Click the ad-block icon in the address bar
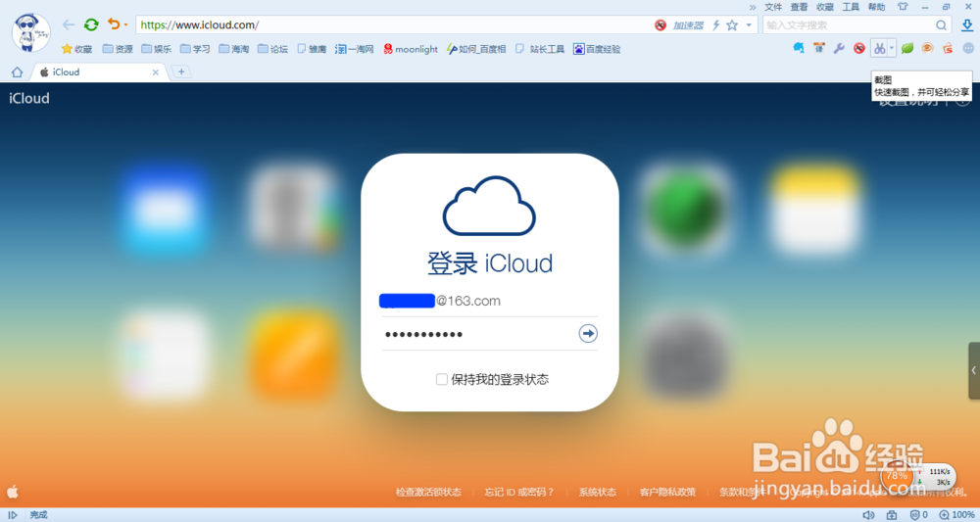980x522 pixels. click(x=660, y=25)
